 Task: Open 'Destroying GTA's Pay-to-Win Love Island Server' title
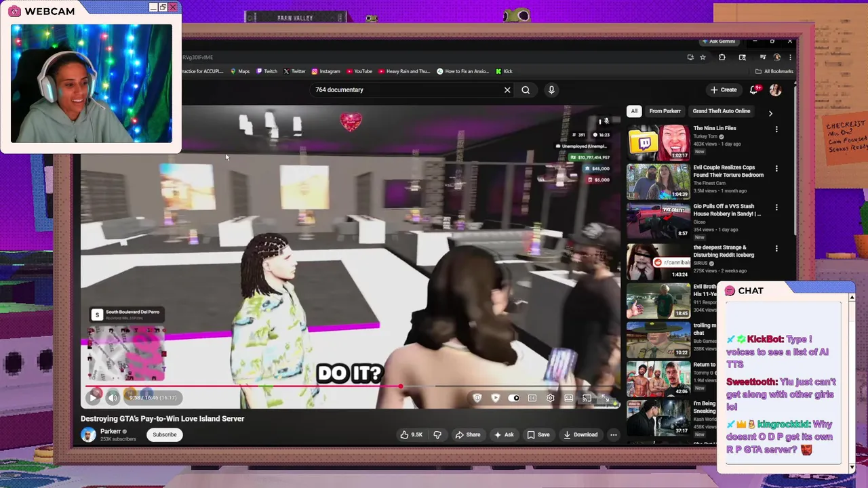tap(163, 419)
